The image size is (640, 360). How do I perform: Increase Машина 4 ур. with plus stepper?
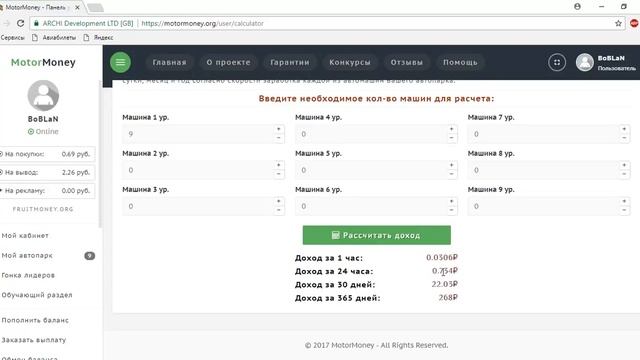pyautogui.click(x=451, y=129)
